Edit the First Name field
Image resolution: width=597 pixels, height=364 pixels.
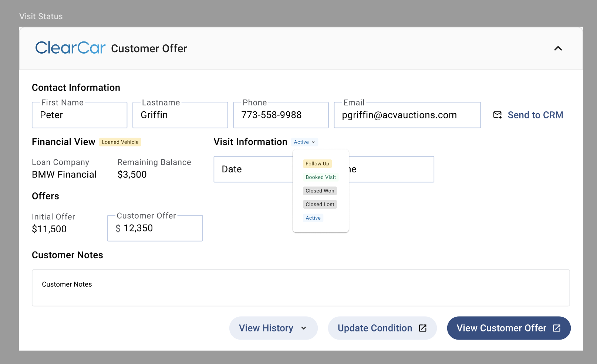coord(80,115)
